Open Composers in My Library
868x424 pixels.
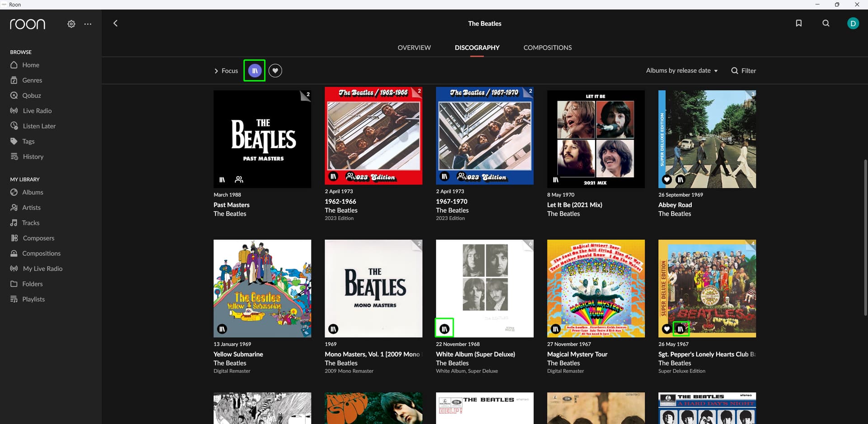click(33, 238)
